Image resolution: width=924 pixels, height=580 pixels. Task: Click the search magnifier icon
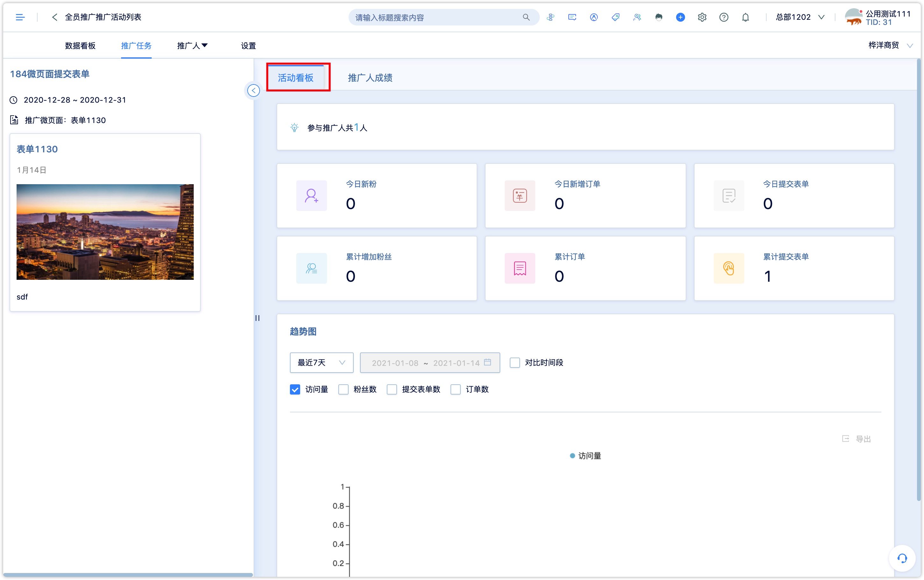526,17
